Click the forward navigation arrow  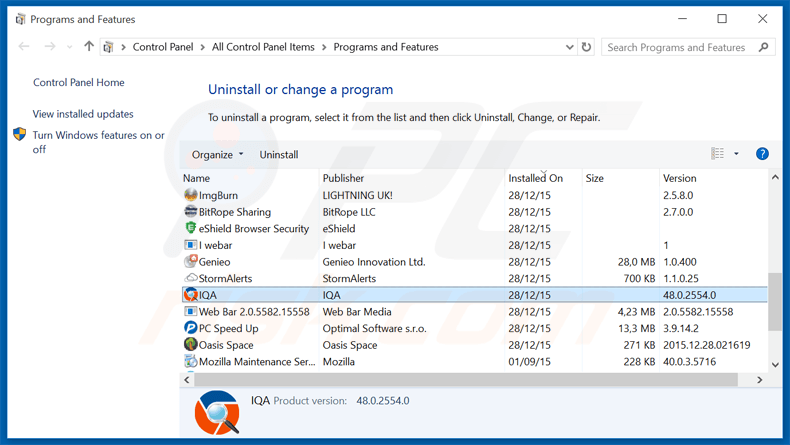point(50,47)
